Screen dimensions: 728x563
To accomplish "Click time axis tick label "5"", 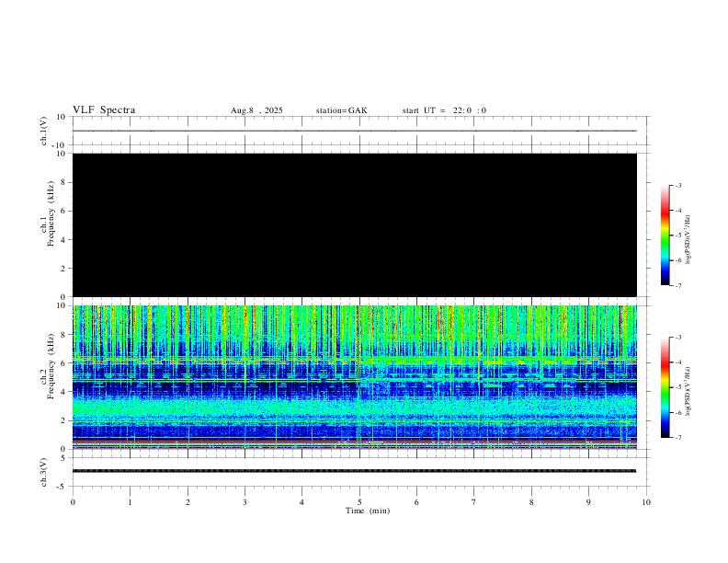I will pyautogui.click(x=359, y=502).
